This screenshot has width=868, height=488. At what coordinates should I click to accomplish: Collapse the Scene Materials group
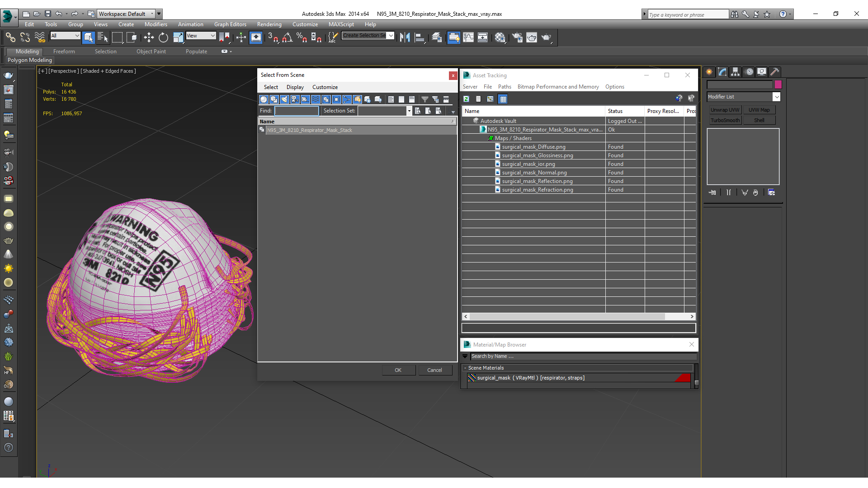[465, 368]
